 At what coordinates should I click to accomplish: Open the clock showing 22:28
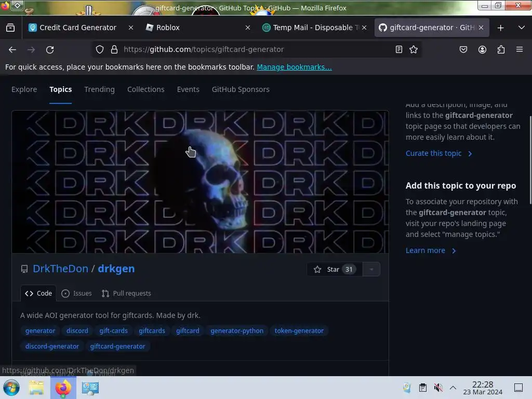(x=483, y=388)
